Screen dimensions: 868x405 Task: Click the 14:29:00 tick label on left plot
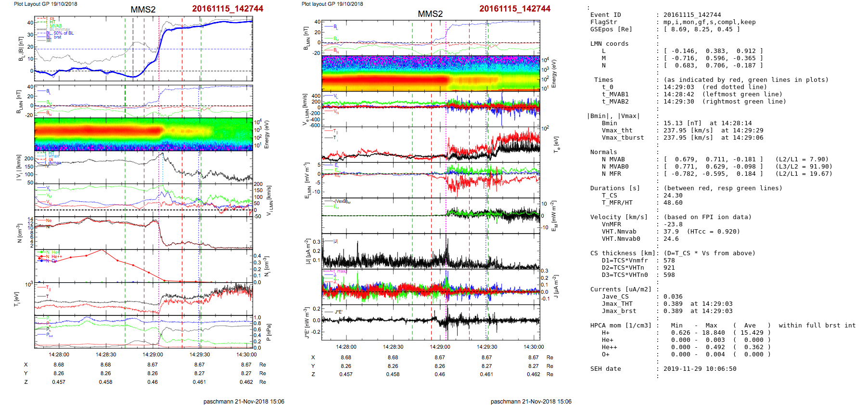click(x=153, y=354)
